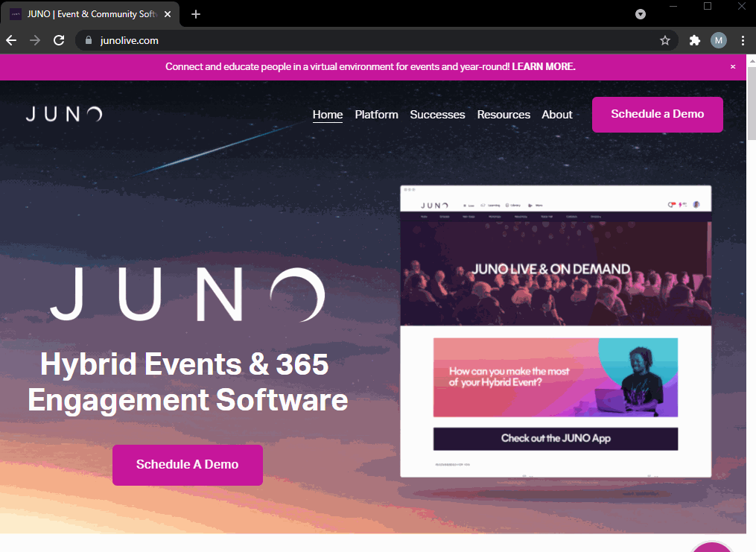Dismiss the pink announcement banner
Image resolution: width=756 pixels, height=552 pixels.
[733, 66]
